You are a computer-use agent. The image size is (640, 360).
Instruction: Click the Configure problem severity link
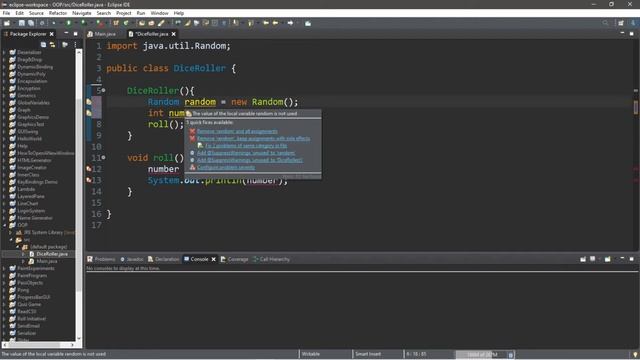pos(226,167)
